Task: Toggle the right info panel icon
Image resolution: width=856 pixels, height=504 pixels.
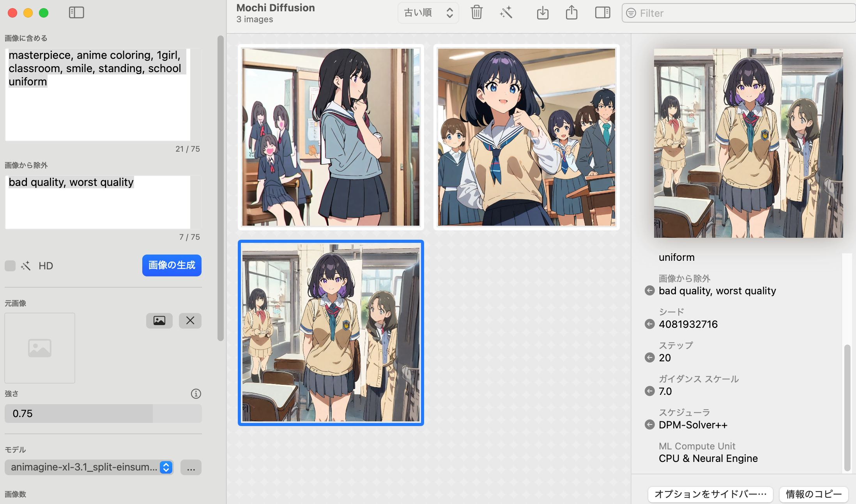Action: [x=603, y=12]
